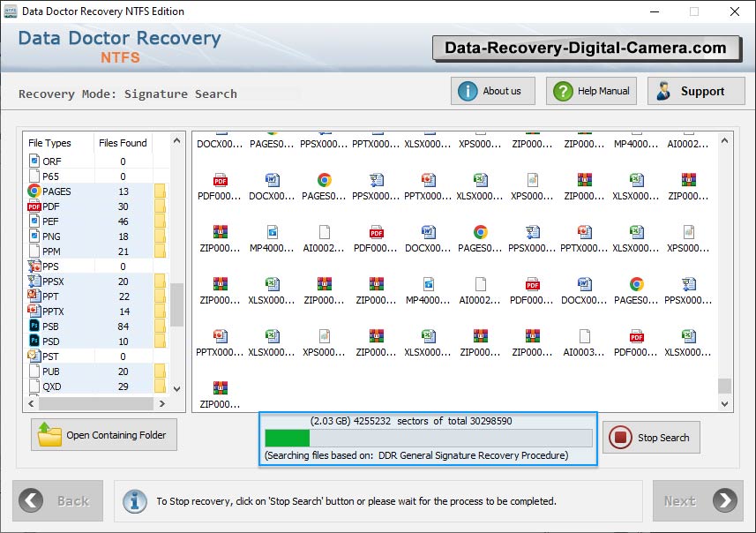Click the file list vertical scrollbar thumb
This screenshot has width=756, height=533.
point(177,304)
